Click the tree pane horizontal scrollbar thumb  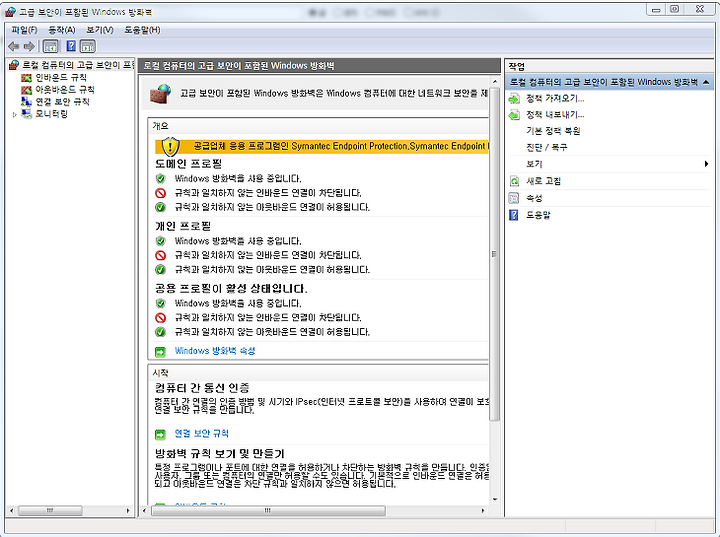coord(50,510)
